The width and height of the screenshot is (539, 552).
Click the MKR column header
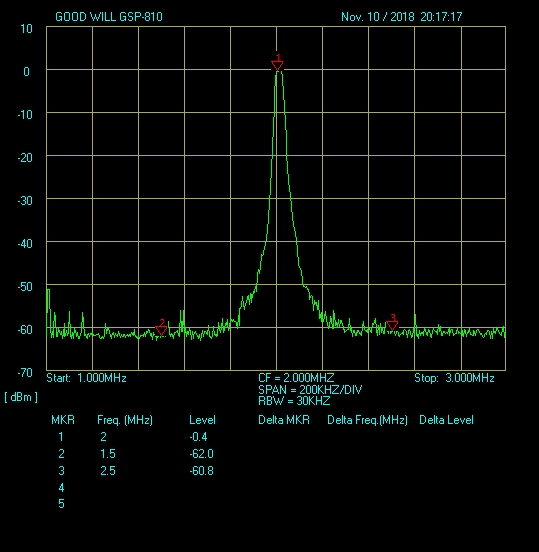pos(63,420)
